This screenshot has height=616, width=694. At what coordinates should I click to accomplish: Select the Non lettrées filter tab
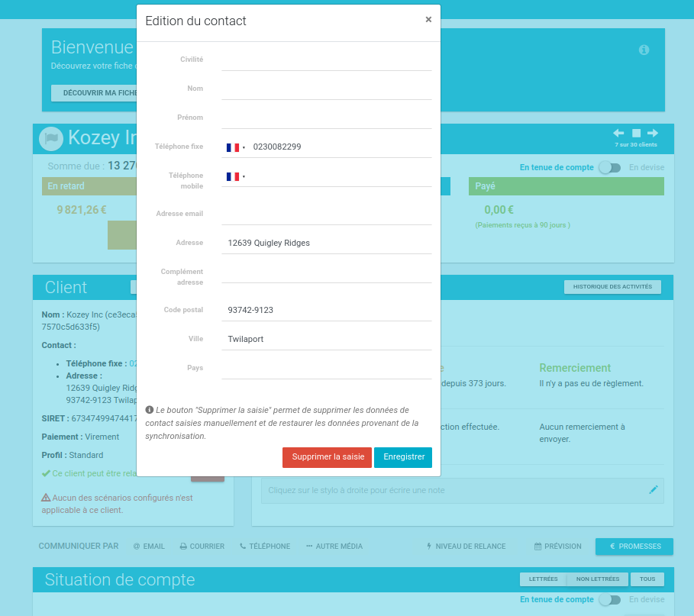[x=597, y=579]
